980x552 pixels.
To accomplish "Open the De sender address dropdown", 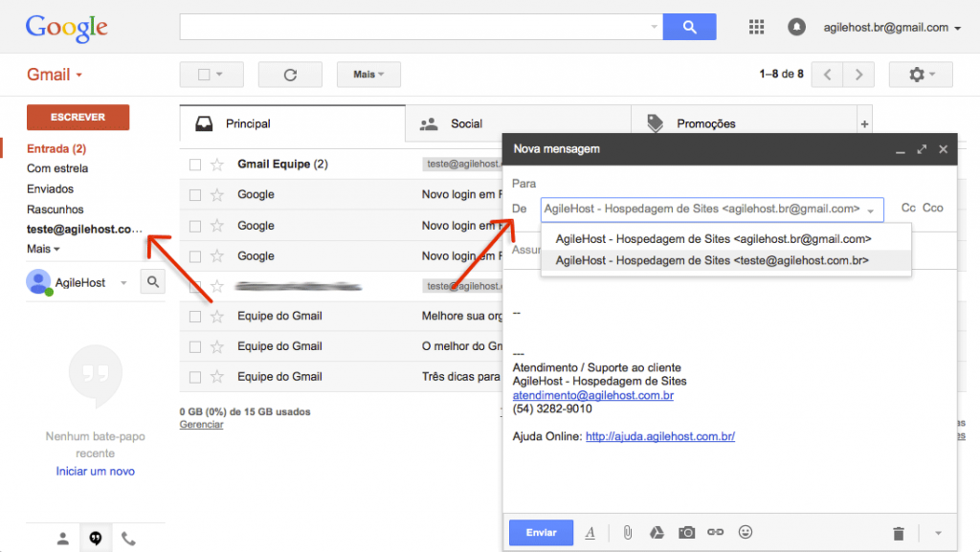I will pyautogui.click(x=712, y=210).
